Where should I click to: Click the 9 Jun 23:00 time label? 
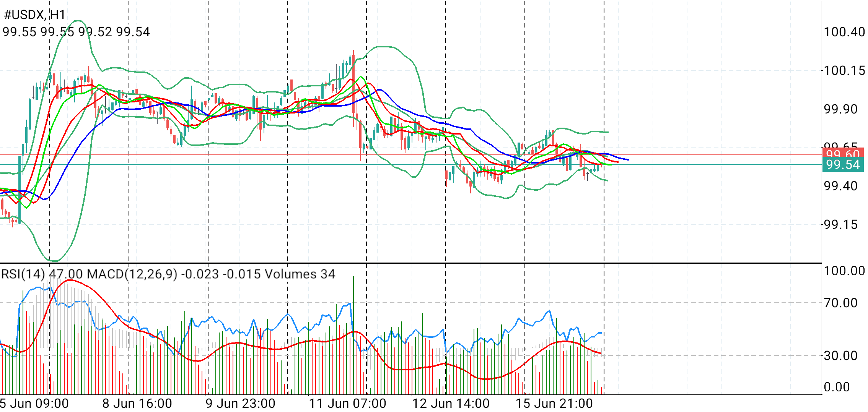click(x=240, y=404)
